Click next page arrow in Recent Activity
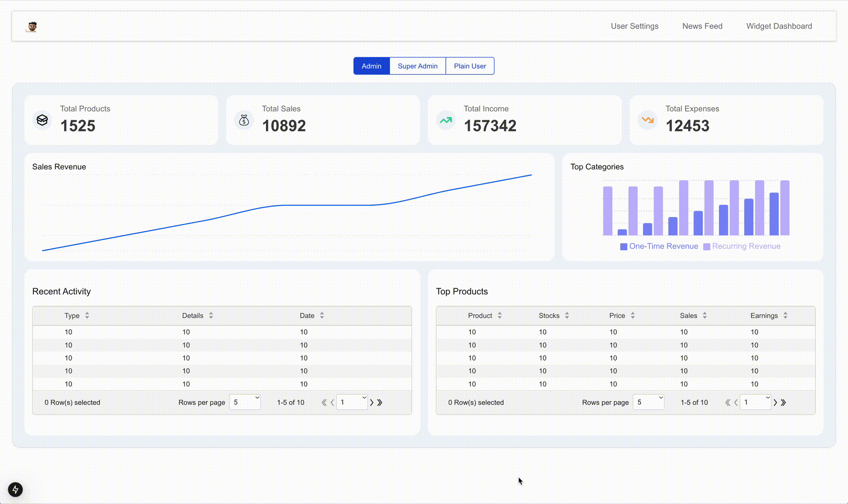848x504 pixels. [372, 402]
